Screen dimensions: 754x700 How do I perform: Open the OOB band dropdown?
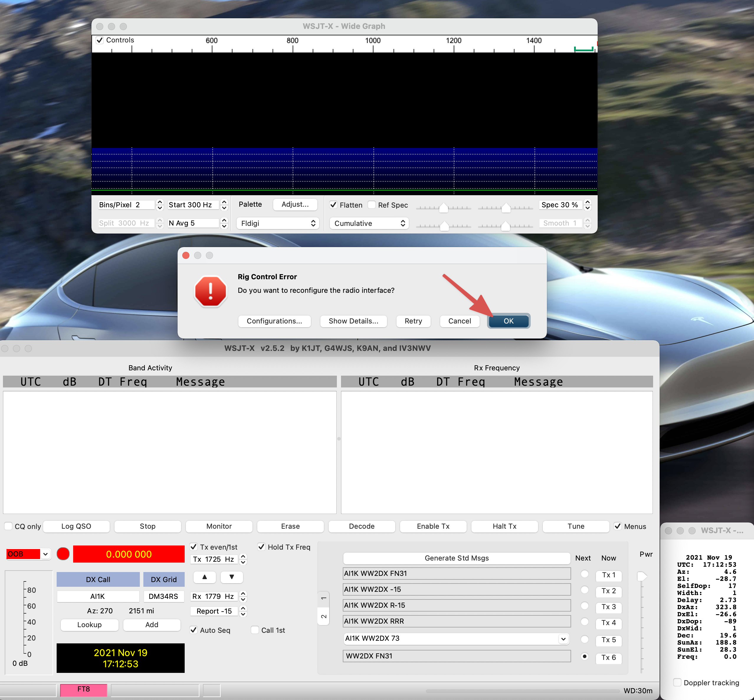click(x=45, y=554)
